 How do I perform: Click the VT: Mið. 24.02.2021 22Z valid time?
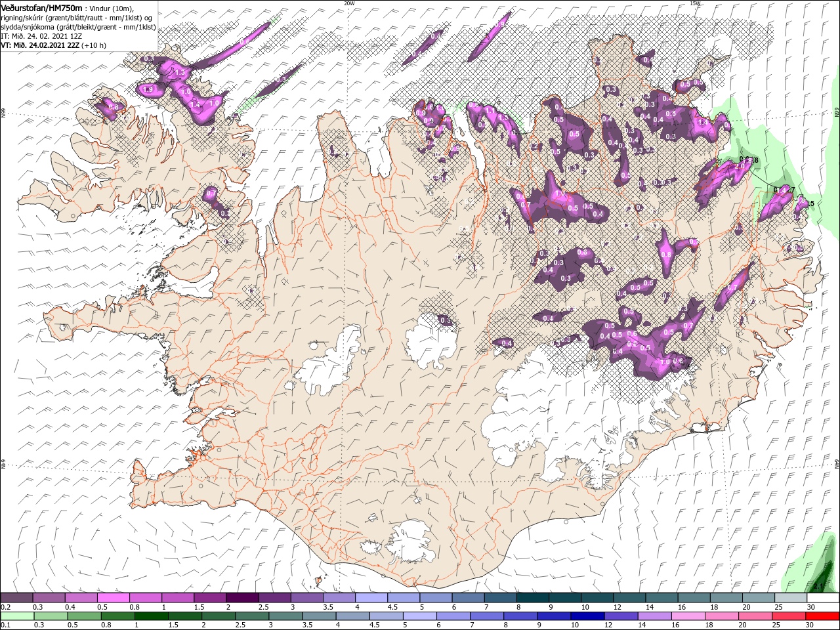point(40,45)
